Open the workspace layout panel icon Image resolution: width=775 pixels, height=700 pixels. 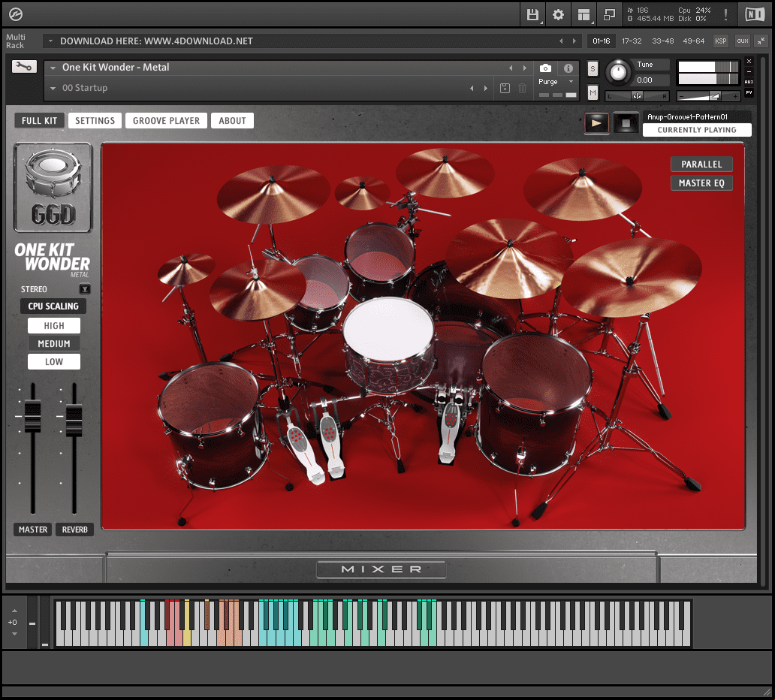(x=584, y=15)
